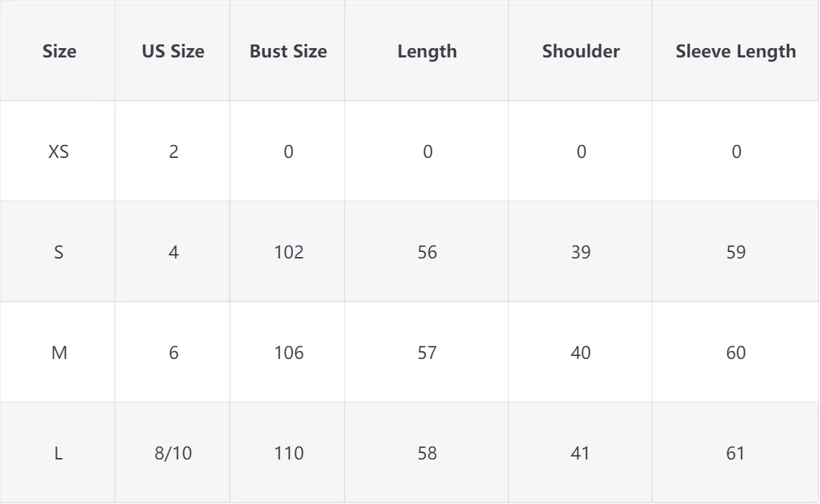820x504 pixels.
Task: Click the length 56 cell
Action: pyautogui.click(x=427, y=251)
